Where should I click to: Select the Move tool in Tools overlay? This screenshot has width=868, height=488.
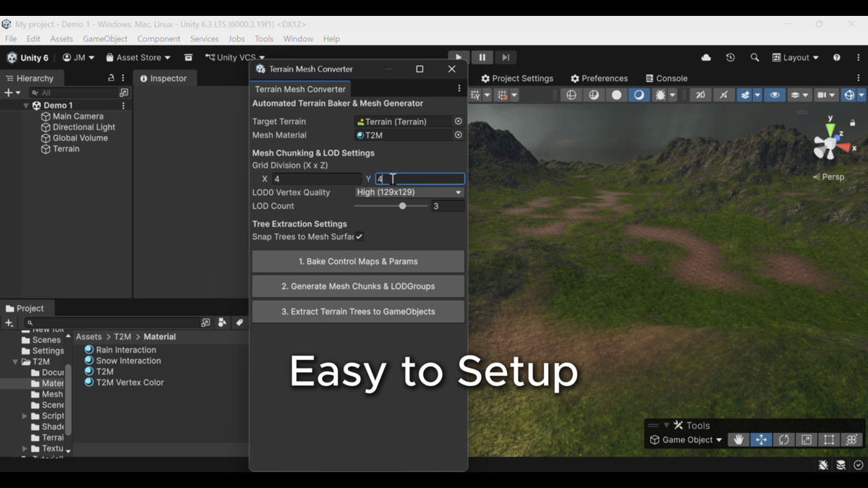761,440
